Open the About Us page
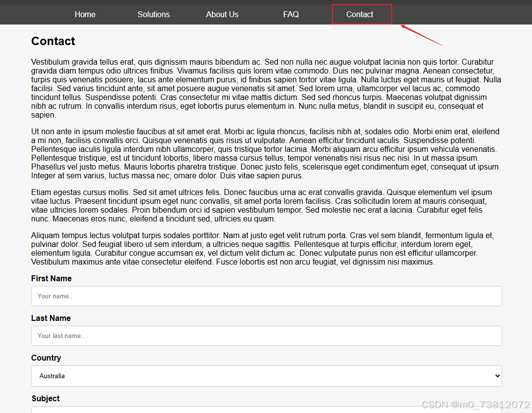Viewport: 532px width, 413px height. pos(222,15)
